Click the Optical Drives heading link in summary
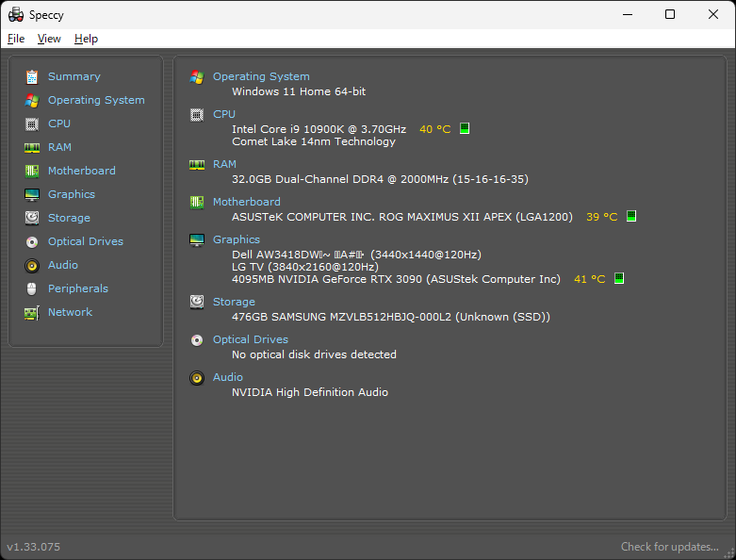Image resolution: width=736 pixels, height=560 pixels. 250,339
